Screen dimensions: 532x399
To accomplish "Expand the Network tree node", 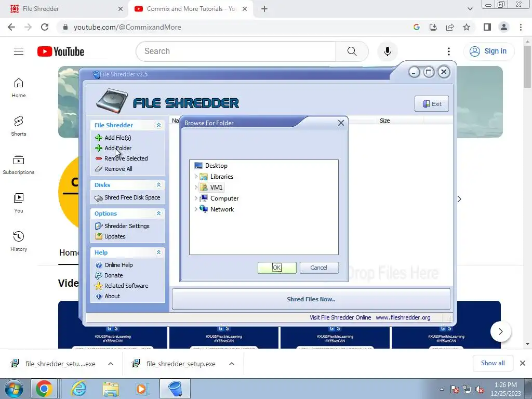I will (x=196, y=209).
